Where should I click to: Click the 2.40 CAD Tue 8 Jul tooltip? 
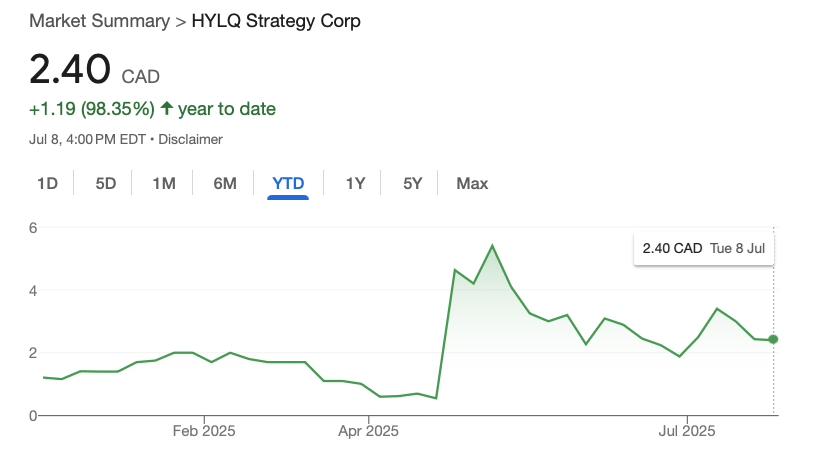pos(704,248)
